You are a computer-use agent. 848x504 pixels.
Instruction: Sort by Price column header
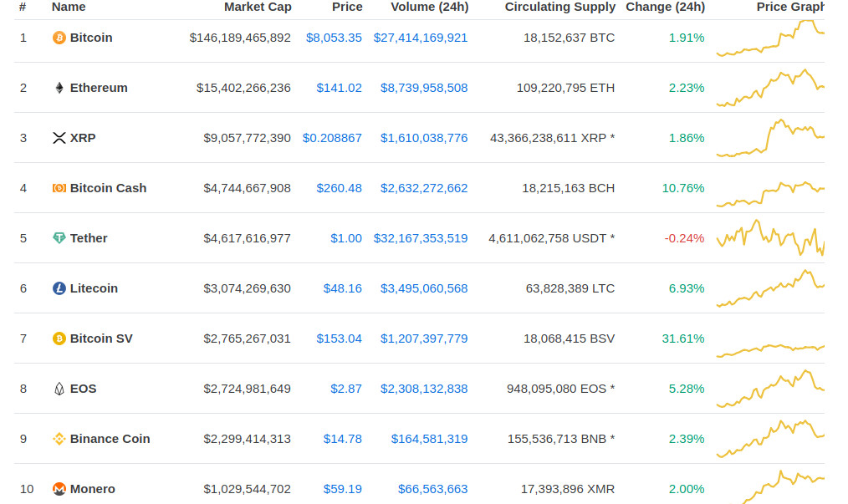347,7
